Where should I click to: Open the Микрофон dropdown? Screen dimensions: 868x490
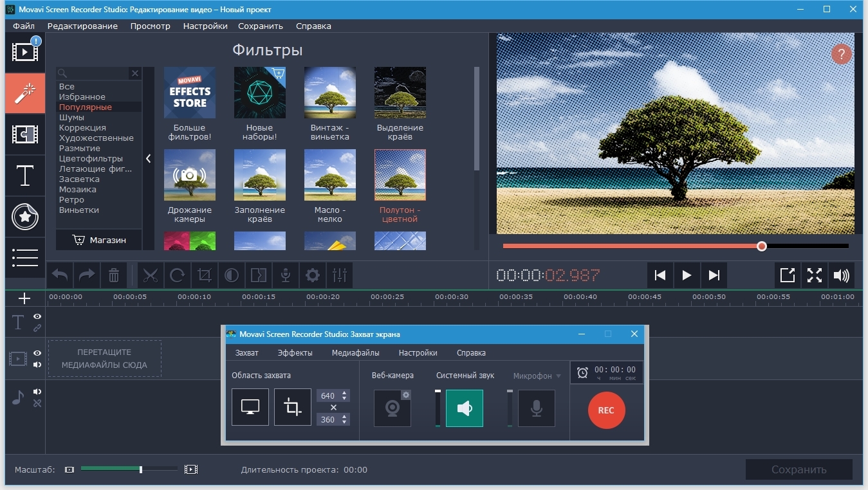click(x=537, y=376)
